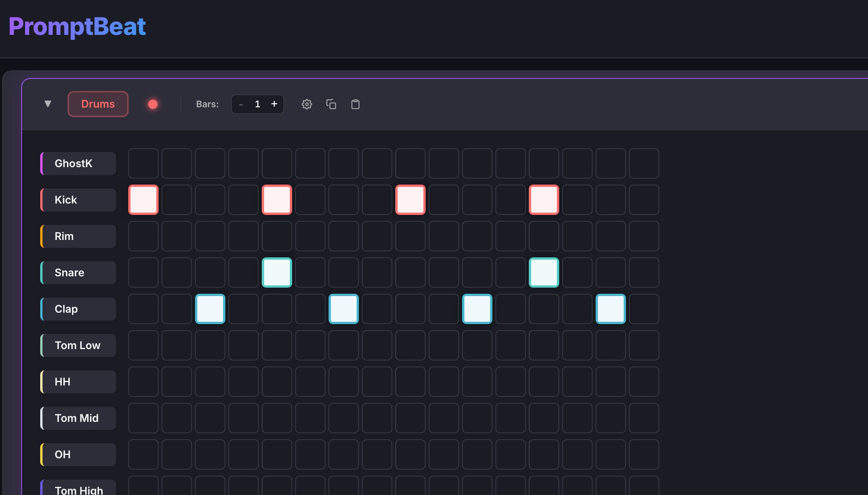
Task: Select the Snare instrument label
Action: 79,273
